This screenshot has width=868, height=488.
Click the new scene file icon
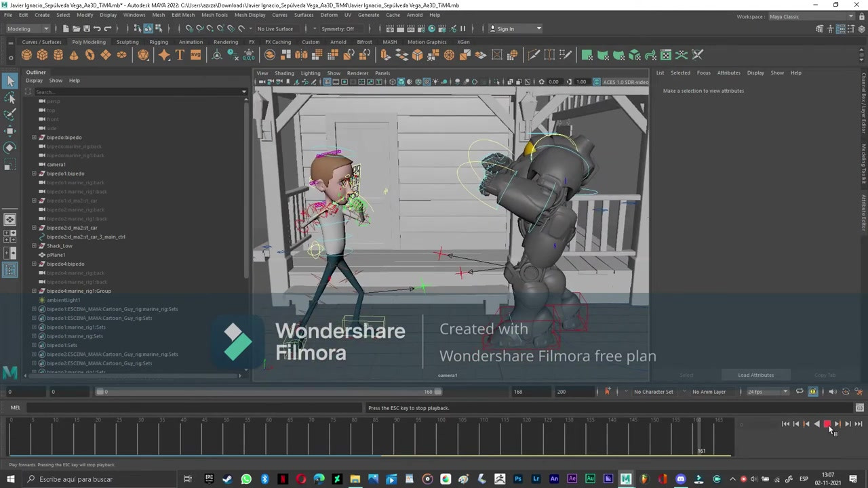click(66, 28)
